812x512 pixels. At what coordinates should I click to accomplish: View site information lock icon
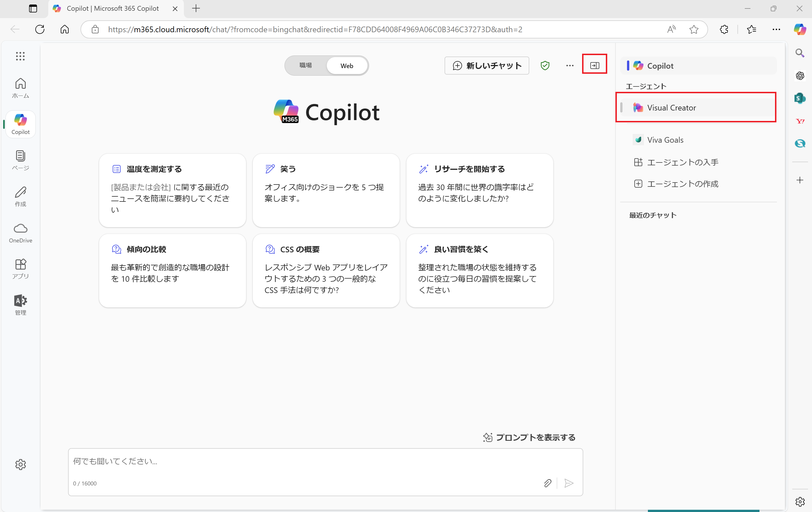click(95, 29)
